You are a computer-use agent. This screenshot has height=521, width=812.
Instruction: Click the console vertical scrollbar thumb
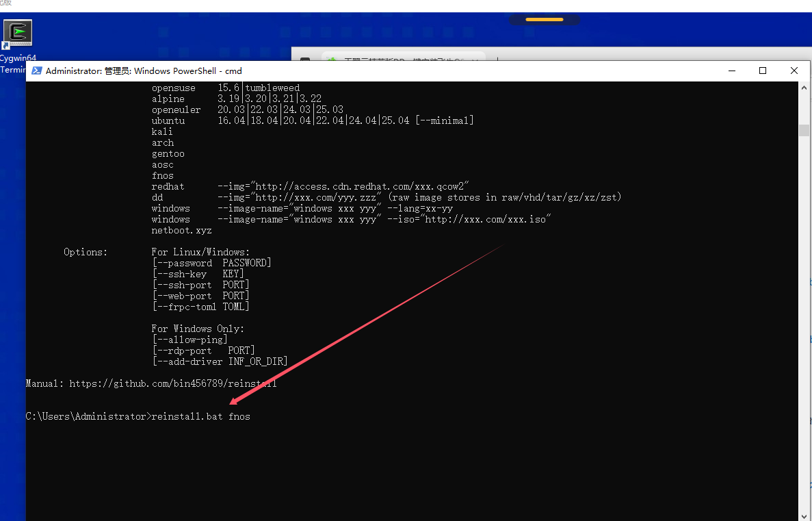pos(804,130)
